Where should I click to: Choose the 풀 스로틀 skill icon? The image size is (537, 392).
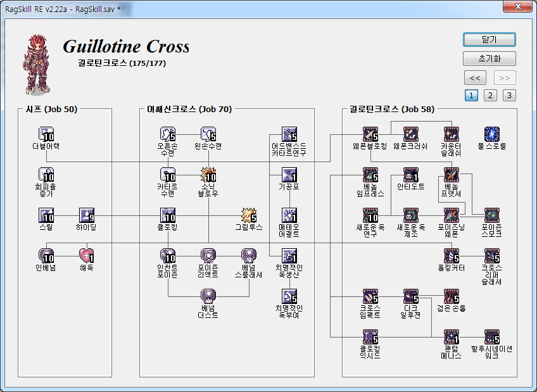coord(492,134)
